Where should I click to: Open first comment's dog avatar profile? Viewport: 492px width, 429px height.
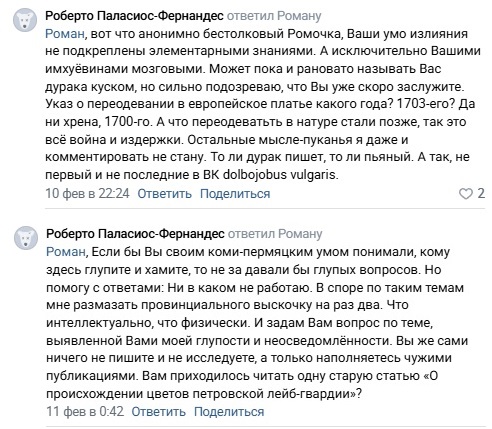(25, 20)
